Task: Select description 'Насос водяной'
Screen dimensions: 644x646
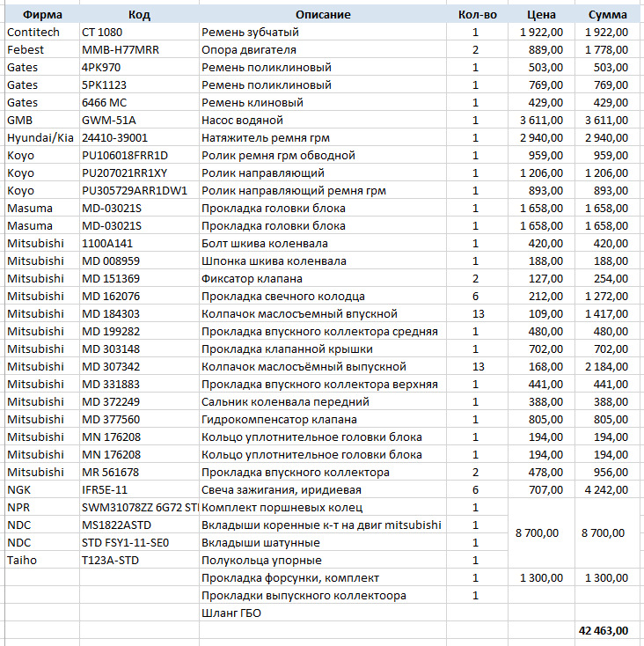Action: point(323,120)
